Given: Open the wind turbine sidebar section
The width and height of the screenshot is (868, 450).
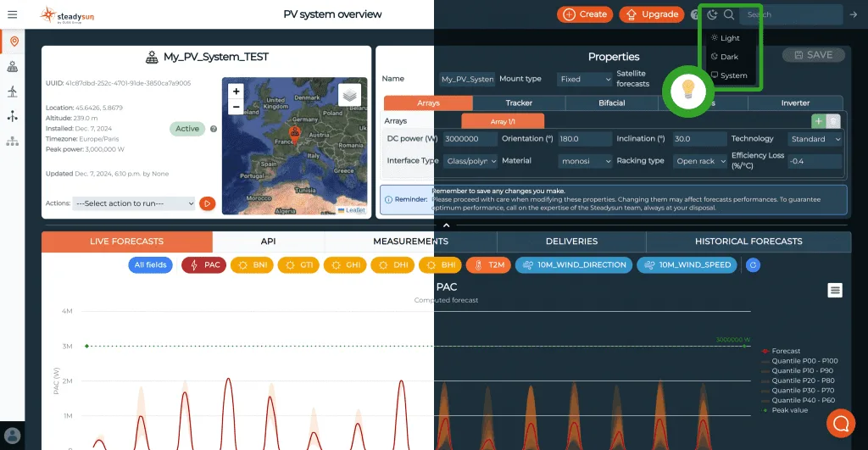Looking at the screenshot, I should coord(12,92).
